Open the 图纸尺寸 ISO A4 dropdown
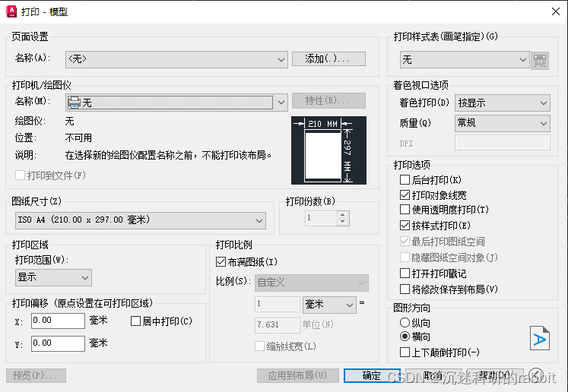The width and height of the screenshot is (568, 392). click(141, 220)
